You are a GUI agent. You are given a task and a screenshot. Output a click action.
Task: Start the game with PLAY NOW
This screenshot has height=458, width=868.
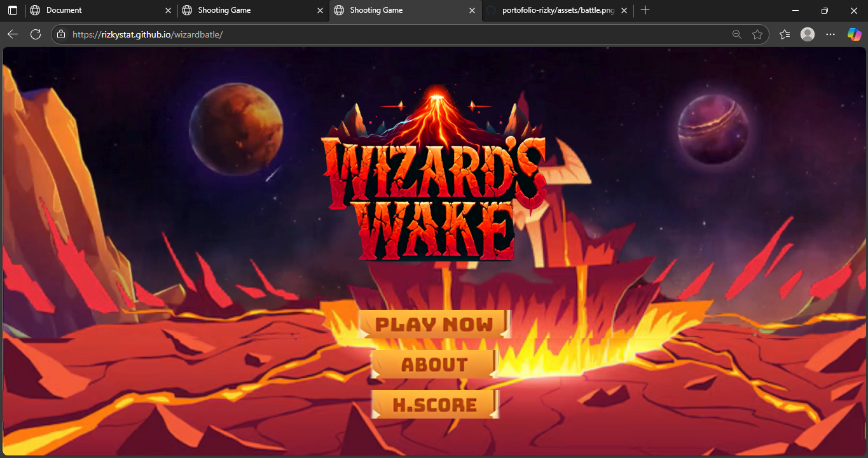pos(434,324)
